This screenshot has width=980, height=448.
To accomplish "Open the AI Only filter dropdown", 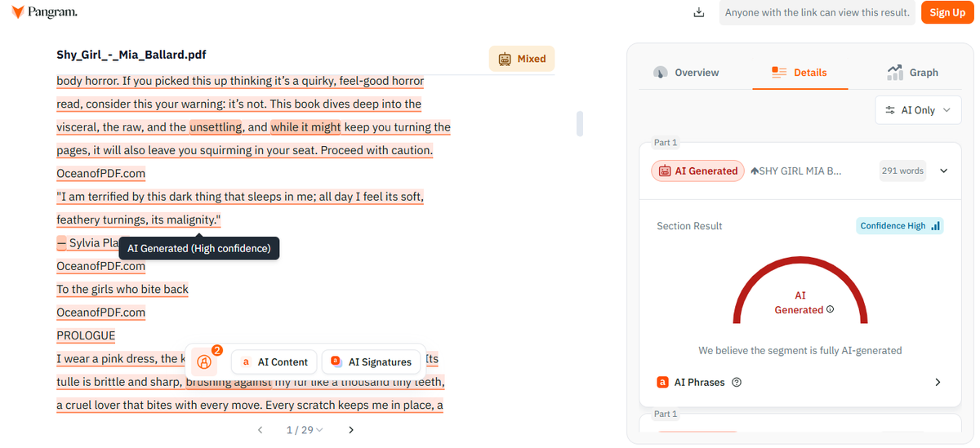I will click(x=918, y=110).
